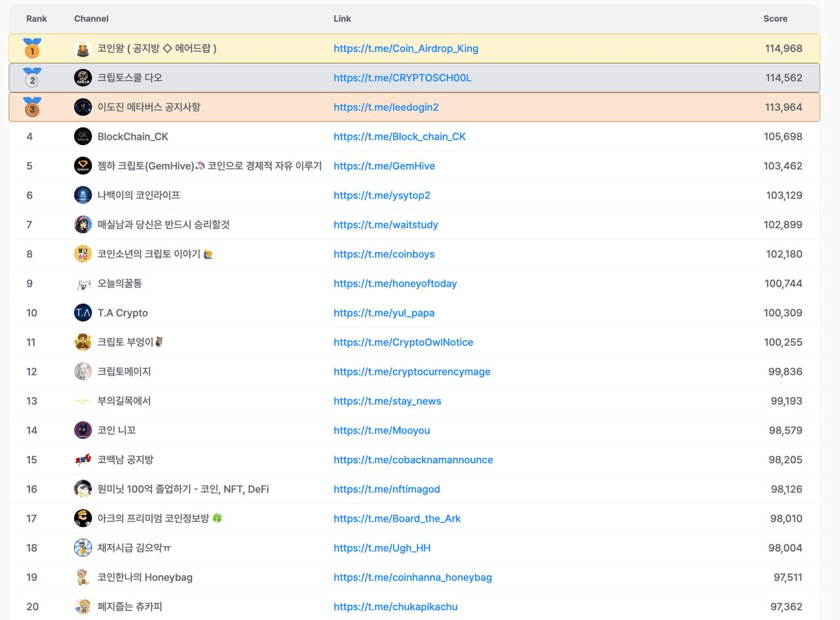Image resolution: width=840 pixels, height=620 pixels.
Task: Click the Score column header
Action: coord(775,18)
